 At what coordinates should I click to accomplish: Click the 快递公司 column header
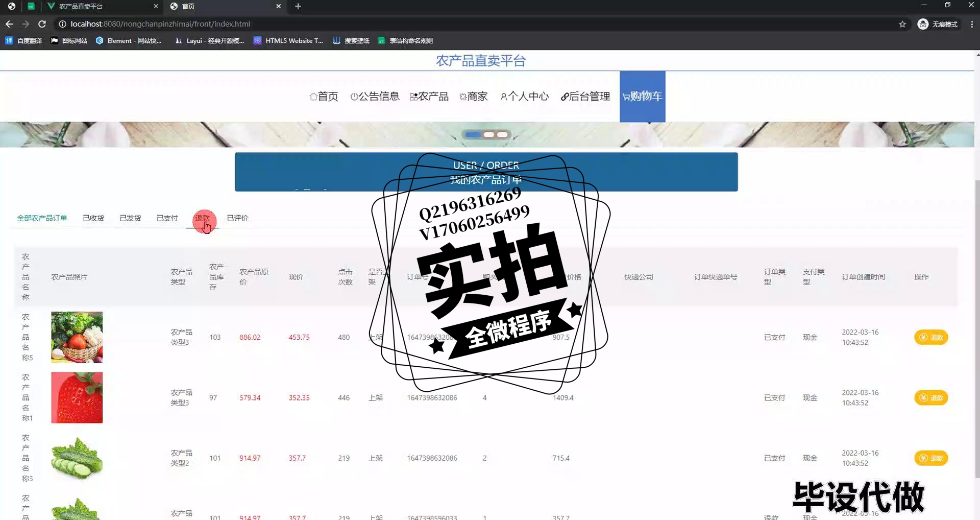click(x=639, y=277)
